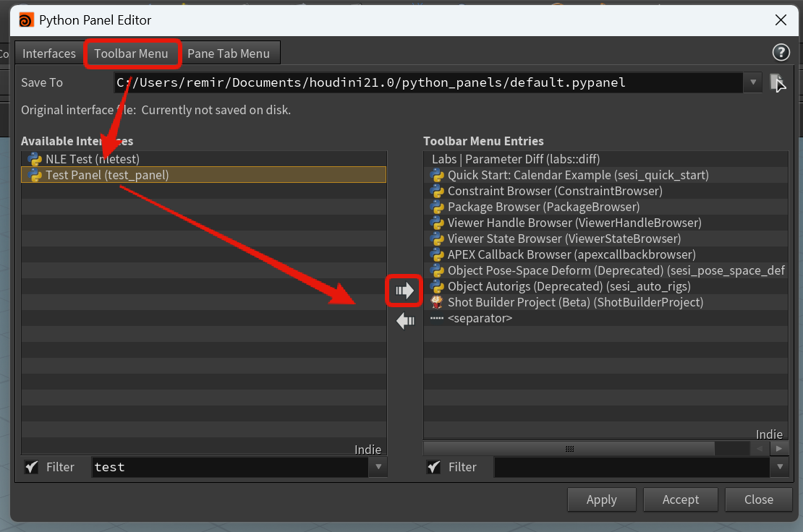803x532 pixels.
Task: Click the horizontal scrollbar thumb under toolbar entries
Action: (x=569, y=449)
